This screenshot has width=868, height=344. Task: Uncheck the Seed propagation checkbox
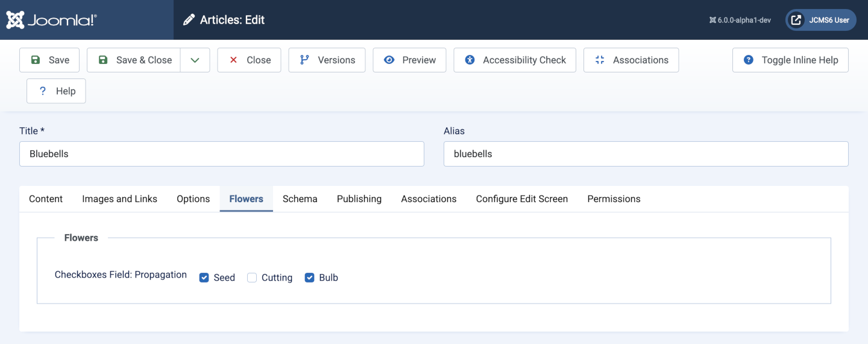tap(204, 278)
